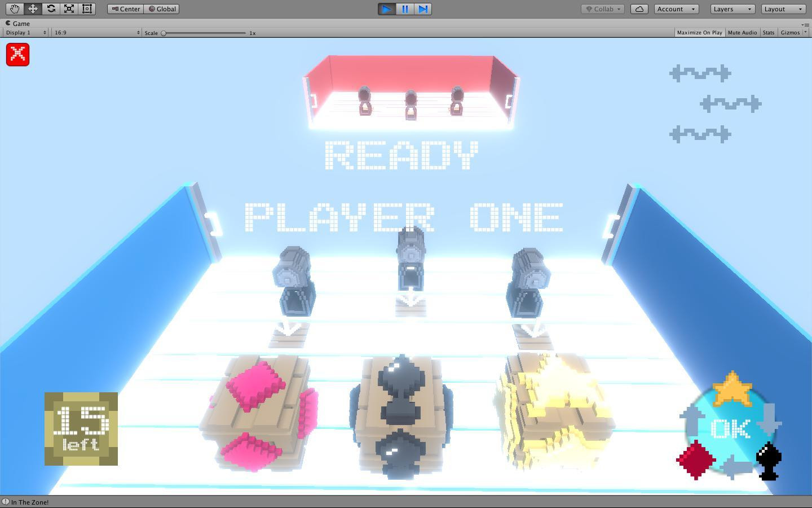812x508 pixels.
Task: Open the Cloud services panel
Action: point(639,9)
